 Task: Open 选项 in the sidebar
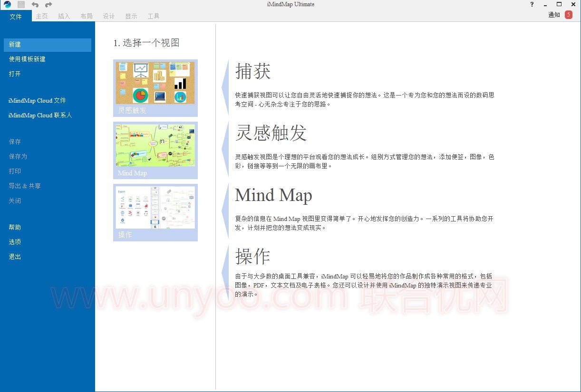click(x=15, y=242)
